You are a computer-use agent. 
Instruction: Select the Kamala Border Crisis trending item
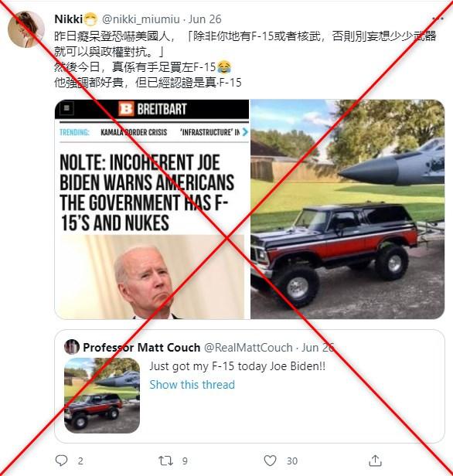[134, 132]
